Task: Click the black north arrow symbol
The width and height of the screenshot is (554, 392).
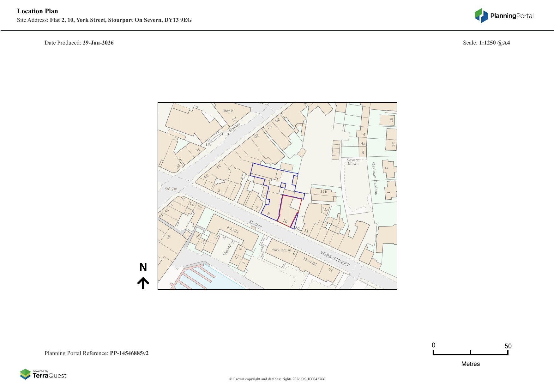Action: click(143, 283)
